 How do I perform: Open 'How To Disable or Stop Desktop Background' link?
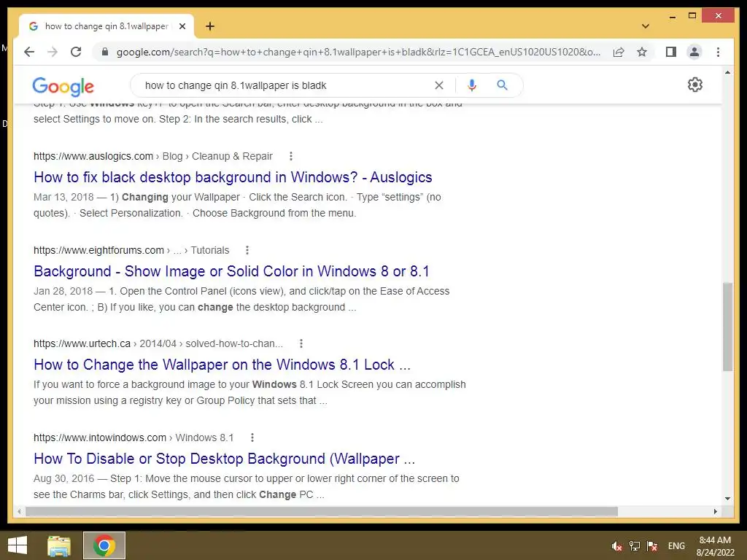tap(225, 459)
